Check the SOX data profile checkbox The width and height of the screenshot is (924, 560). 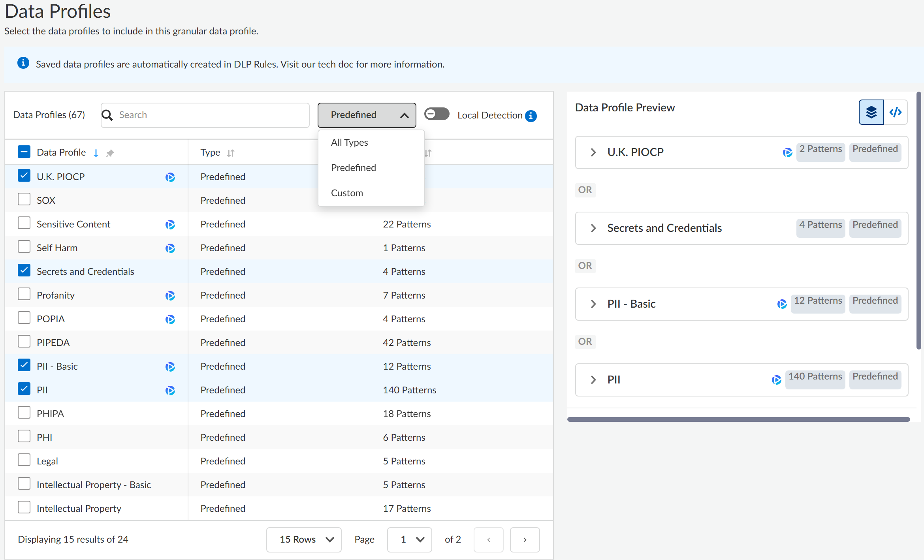(24, 199)
